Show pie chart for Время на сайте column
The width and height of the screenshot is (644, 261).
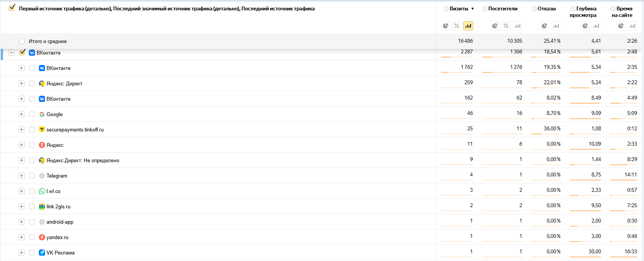tap(621, 26)
